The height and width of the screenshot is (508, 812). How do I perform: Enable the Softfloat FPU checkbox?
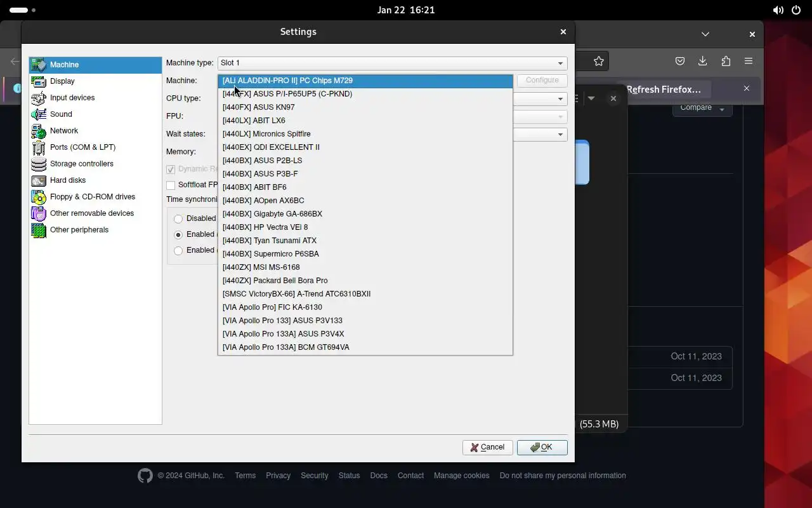[171, 185]
